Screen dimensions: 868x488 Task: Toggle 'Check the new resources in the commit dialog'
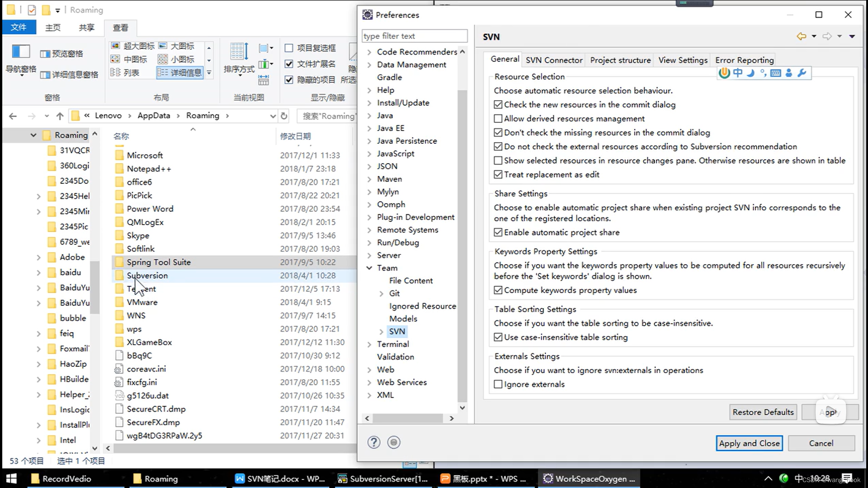click(x=498, y=105)
